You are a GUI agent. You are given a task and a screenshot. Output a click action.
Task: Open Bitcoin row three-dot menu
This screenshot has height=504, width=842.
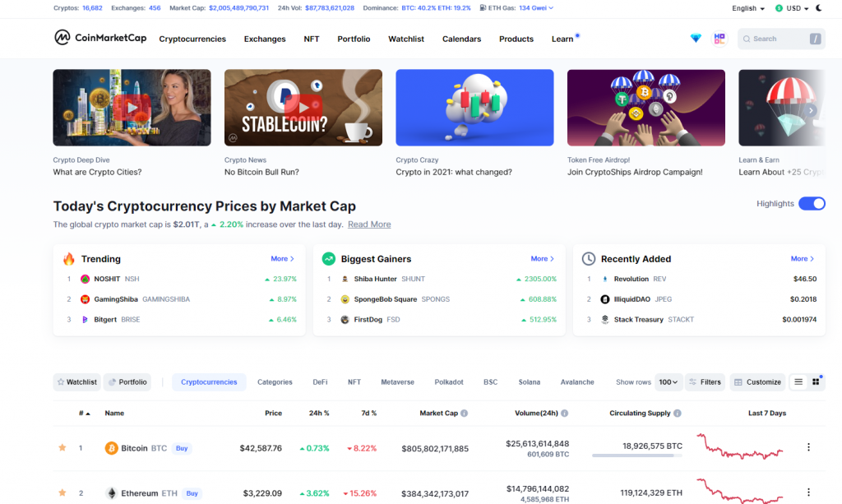[809, 447]
